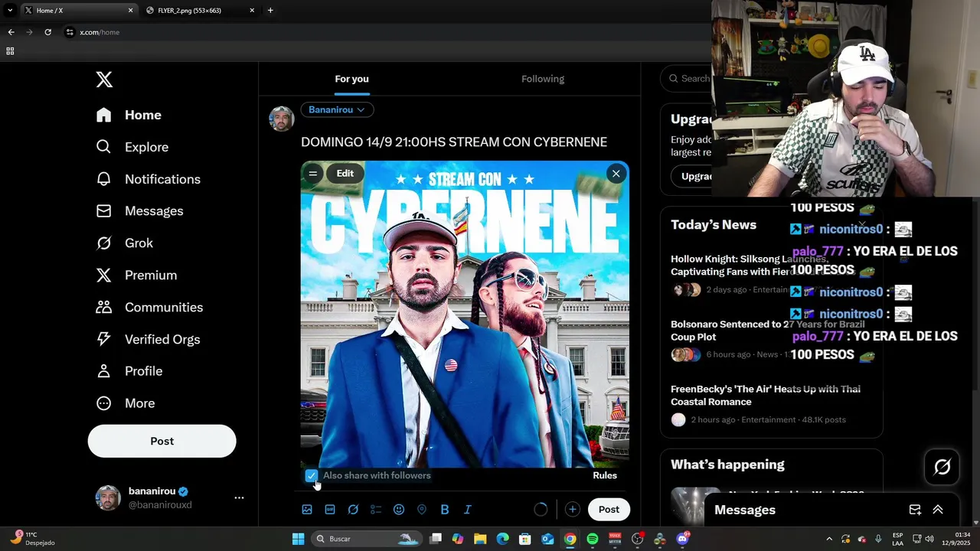Click the Edit button on the image
This screenshot has height=551, width=980.
coord(345,174)
